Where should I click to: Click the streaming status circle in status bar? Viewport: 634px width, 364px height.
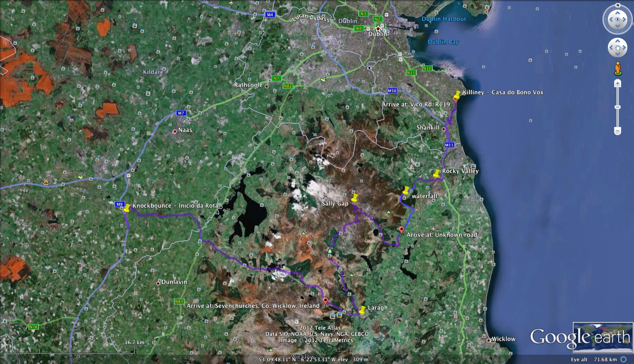(623, 359)
